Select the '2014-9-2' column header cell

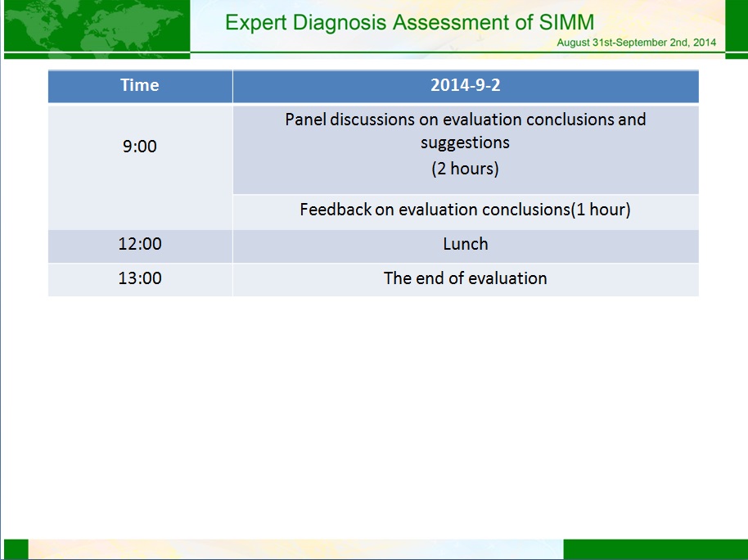point(465,86)
